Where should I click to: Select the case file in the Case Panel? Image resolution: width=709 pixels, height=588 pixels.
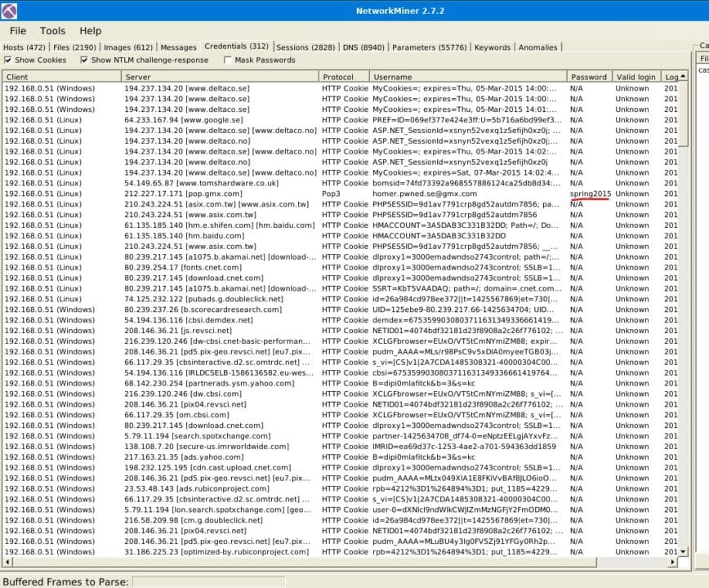point(702,69)
